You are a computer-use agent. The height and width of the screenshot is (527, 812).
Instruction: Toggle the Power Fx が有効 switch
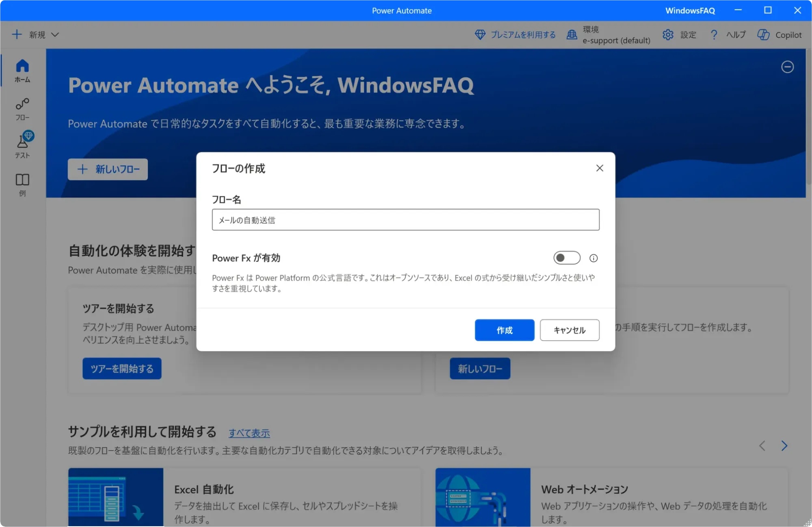click(567, 258)
